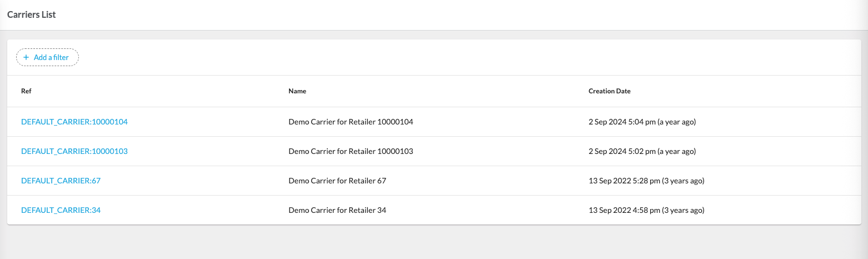868x259 pixels.
Task: Open the DEFAULT_CARRIER:10000103 carrier link
Action: [x=74, y=151]
